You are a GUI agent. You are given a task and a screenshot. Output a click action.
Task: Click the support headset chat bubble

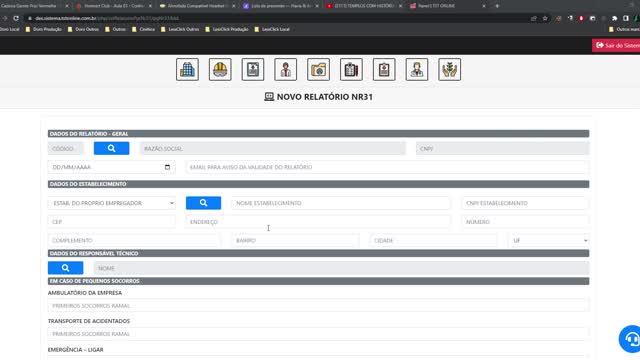point(631,339)
